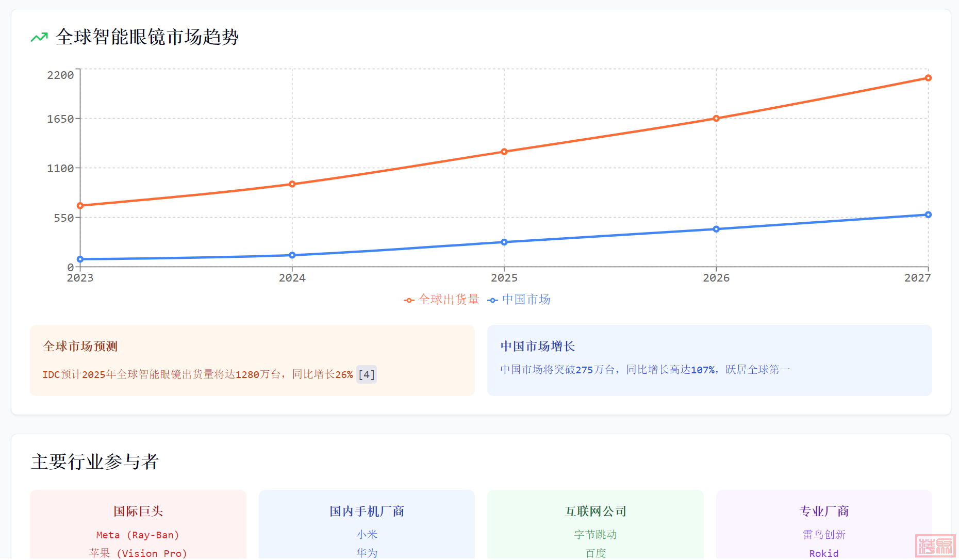Click the red watermark logo in corner
Viewport: 959px width, 560px height.
click(x=934, y=546)
